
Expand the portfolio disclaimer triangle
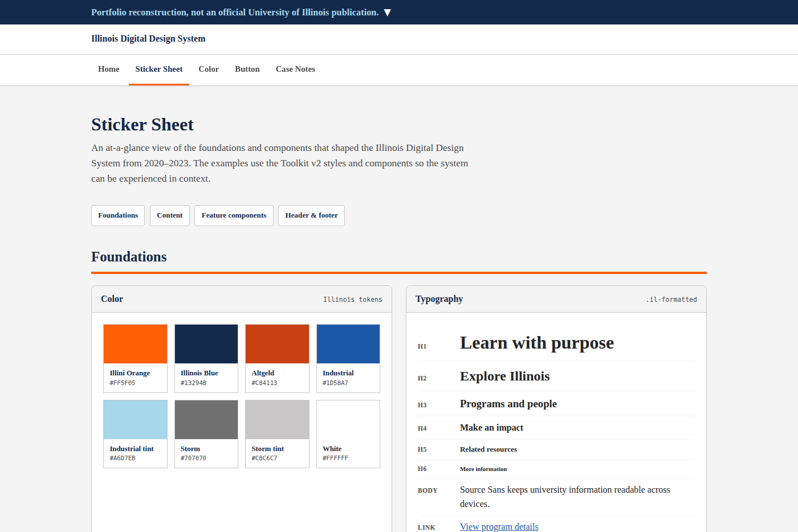coord(388,13)
